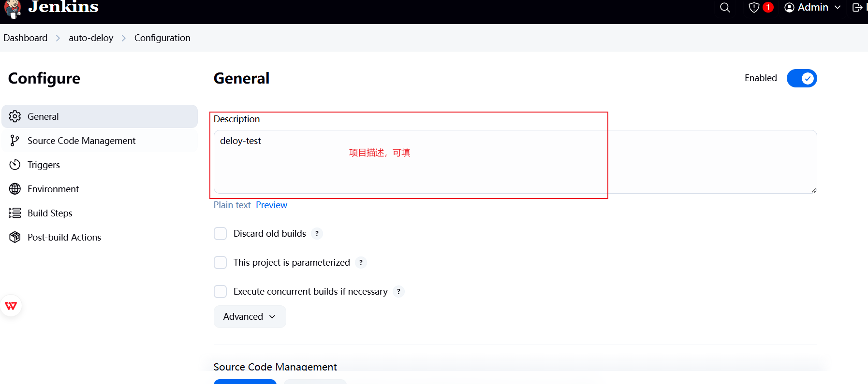Click the Triggers clock icon

point(15,165)
